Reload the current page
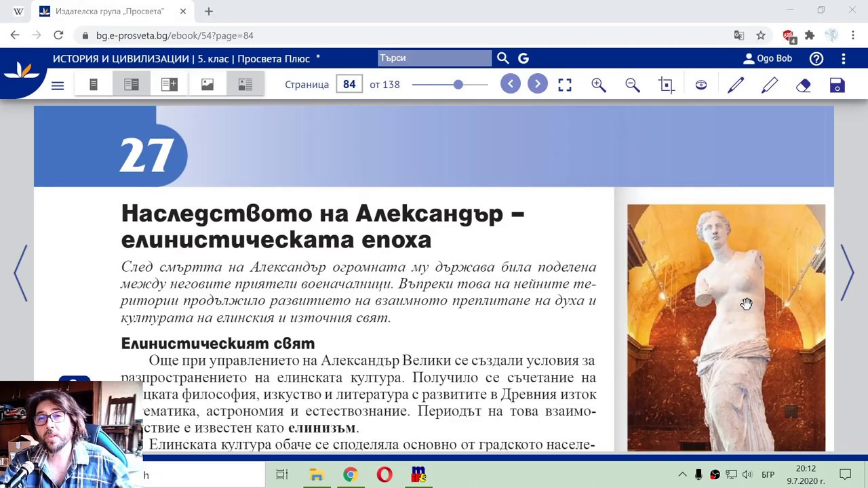The width and height of the screenshot is (868, 488). tap(58, 35)
